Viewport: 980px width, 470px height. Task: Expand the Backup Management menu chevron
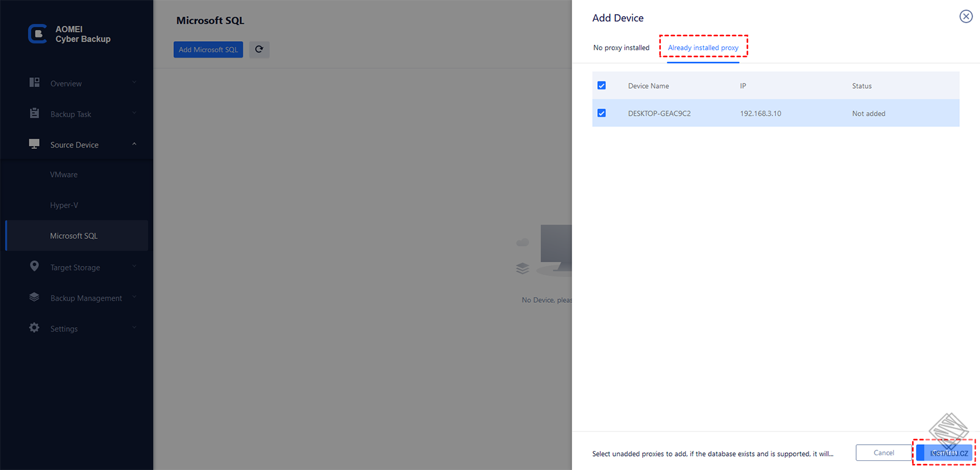[134, 297]
